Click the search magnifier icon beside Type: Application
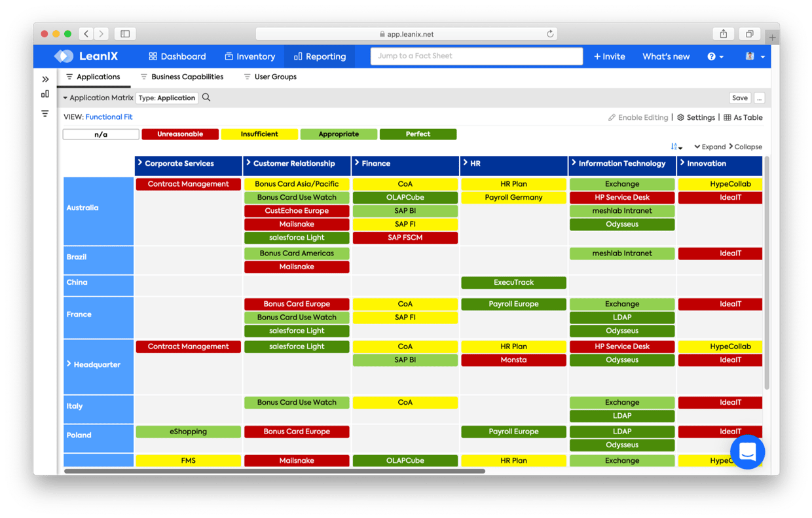The image size is (812, 518). pyautogui.click(x=206, y=98)
